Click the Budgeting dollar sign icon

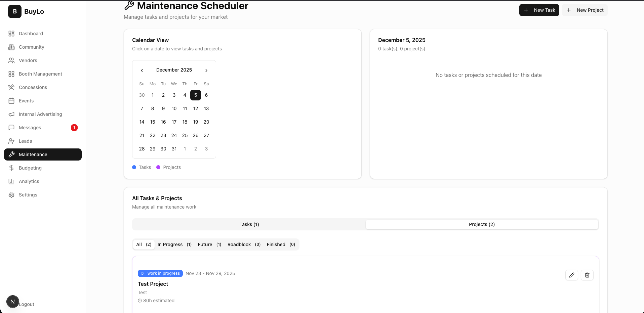point(11,168)
